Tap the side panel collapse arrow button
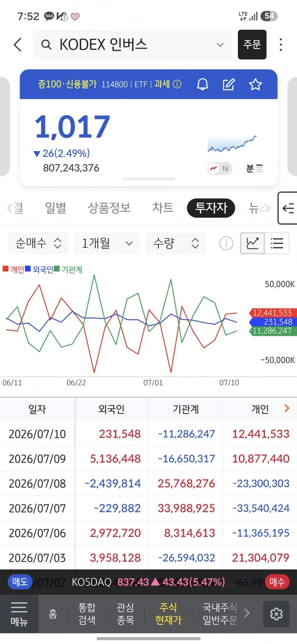This screenshot has width=297, height=644. [288, 208]
